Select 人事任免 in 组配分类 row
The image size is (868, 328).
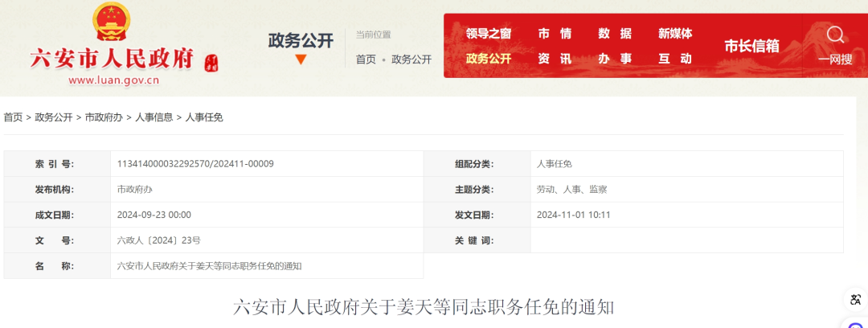click(554, 164)
